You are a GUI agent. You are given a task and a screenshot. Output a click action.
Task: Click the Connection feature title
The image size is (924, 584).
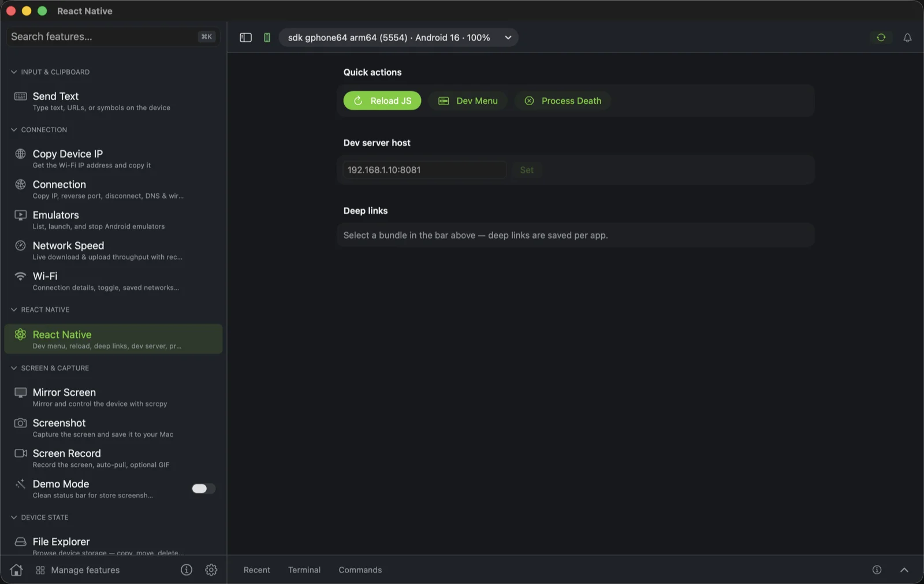[x=59, y=184]
